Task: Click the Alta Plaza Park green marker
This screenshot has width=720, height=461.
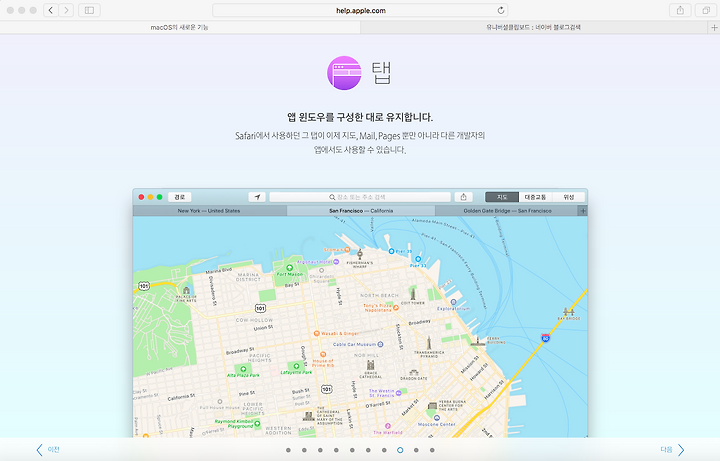Action: point(243,369)
